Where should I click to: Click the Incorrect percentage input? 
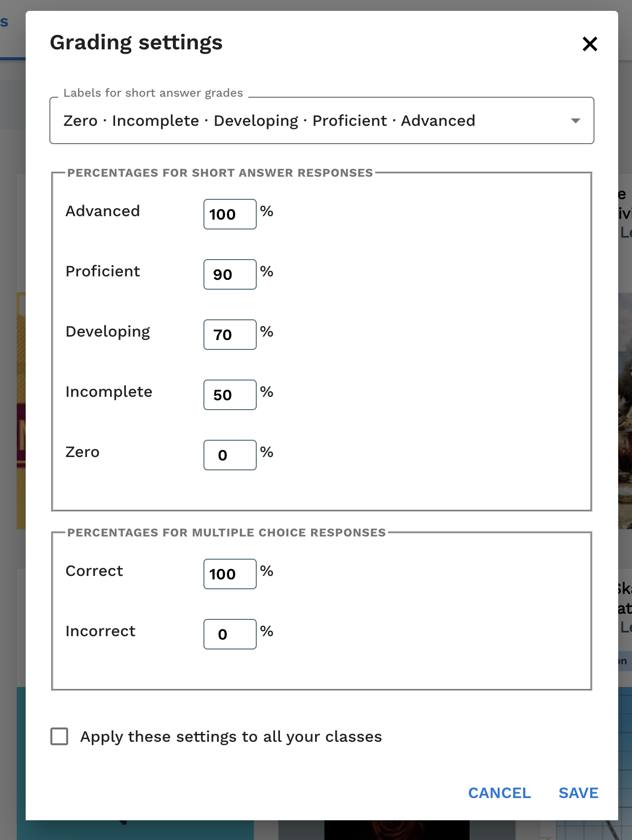click(x=229, y=634)
